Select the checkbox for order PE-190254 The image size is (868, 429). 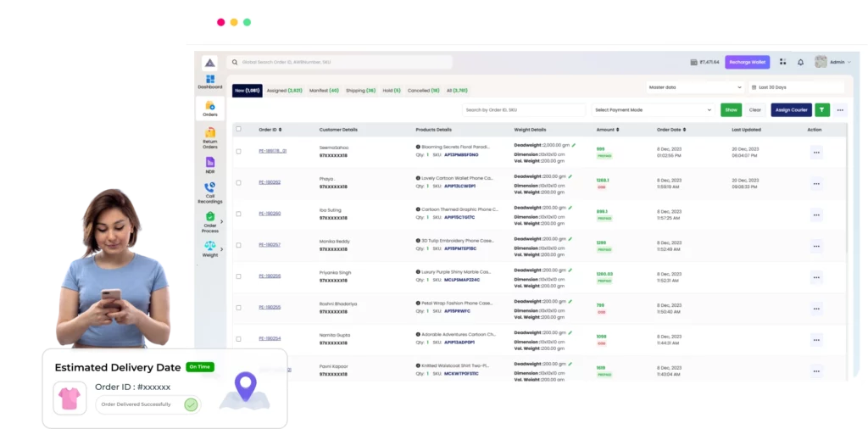(x=238, y=339)
